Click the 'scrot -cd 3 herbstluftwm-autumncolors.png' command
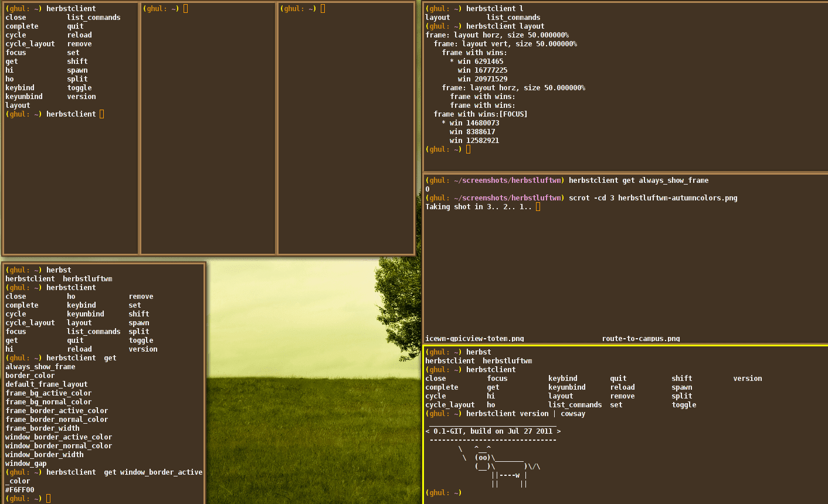 point(653,198)
